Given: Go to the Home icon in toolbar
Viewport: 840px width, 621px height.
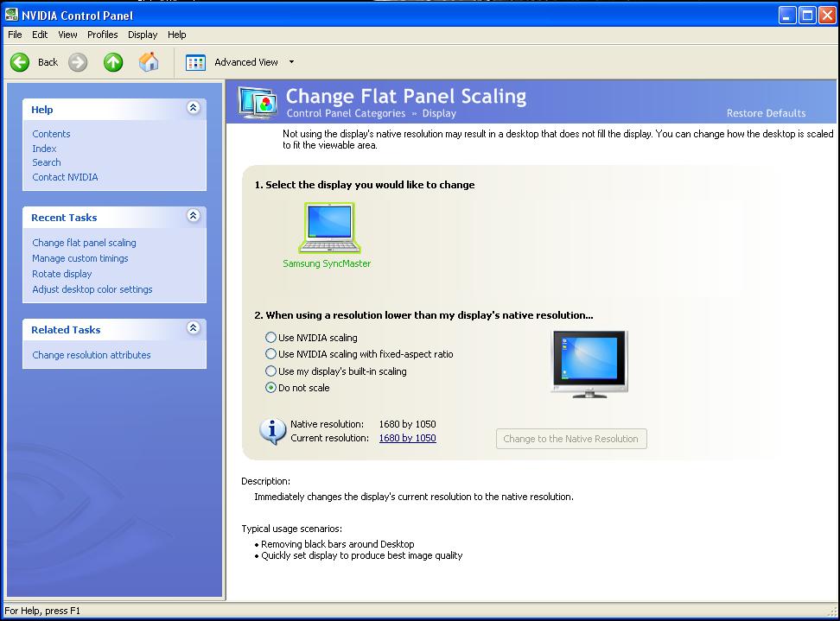Looking at the screenshot, I should (x=149, y=62).
